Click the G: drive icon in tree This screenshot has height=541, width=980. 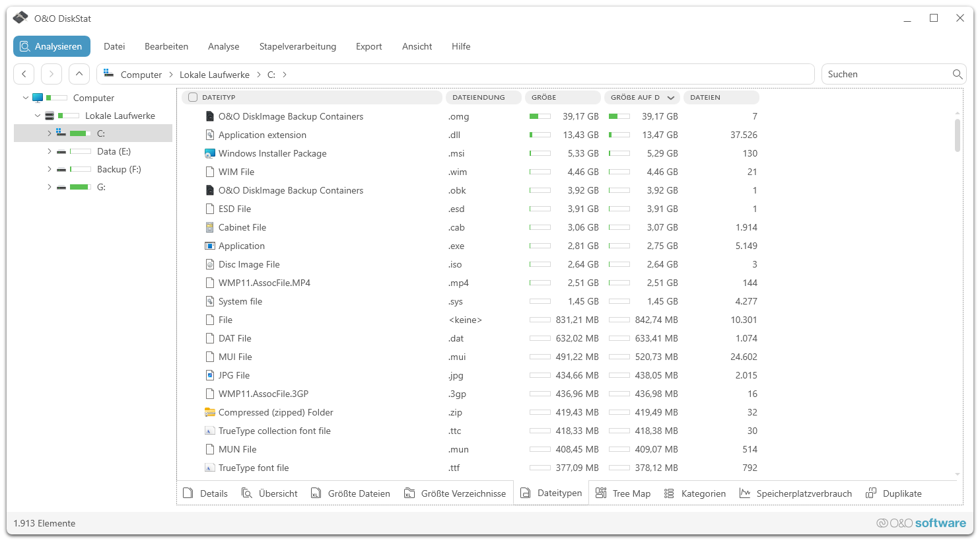[x=61, y=187]
